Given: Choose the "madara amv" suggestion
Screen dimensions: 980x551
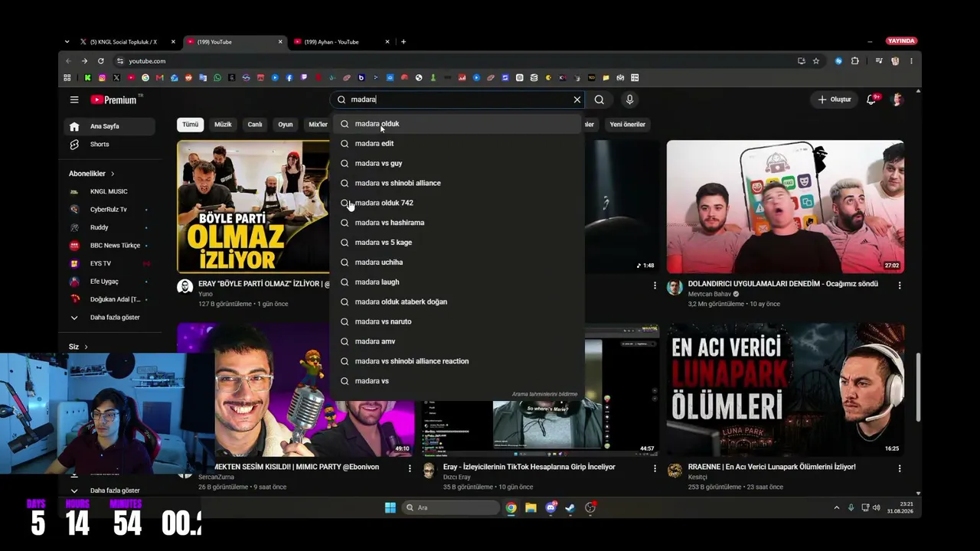Looking at the screenshot, I should [x=457, y=341].
